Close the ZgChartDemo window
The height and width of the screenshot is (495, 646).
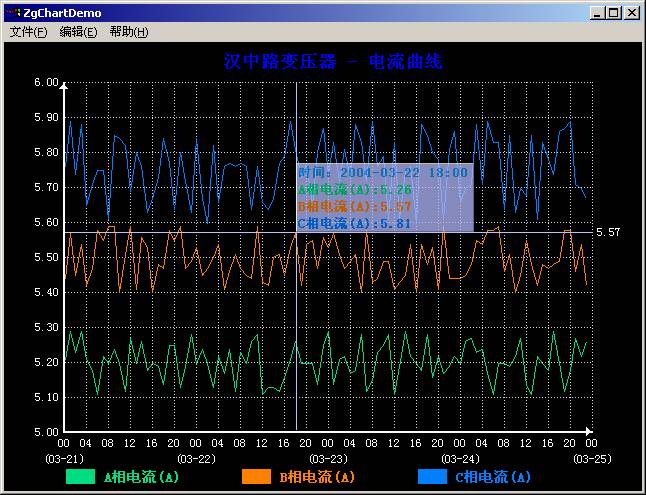pos(632,13)
